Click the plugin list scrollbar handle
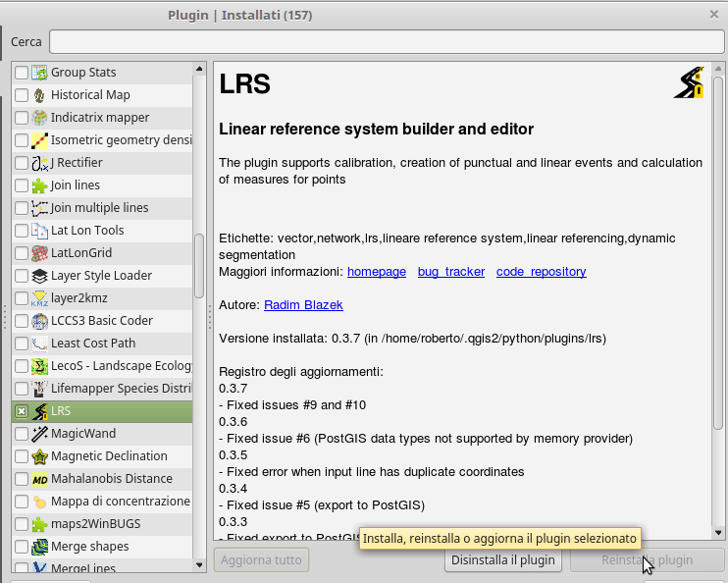The height and width of the screenshot is (583, 728). tap(199, 266)
